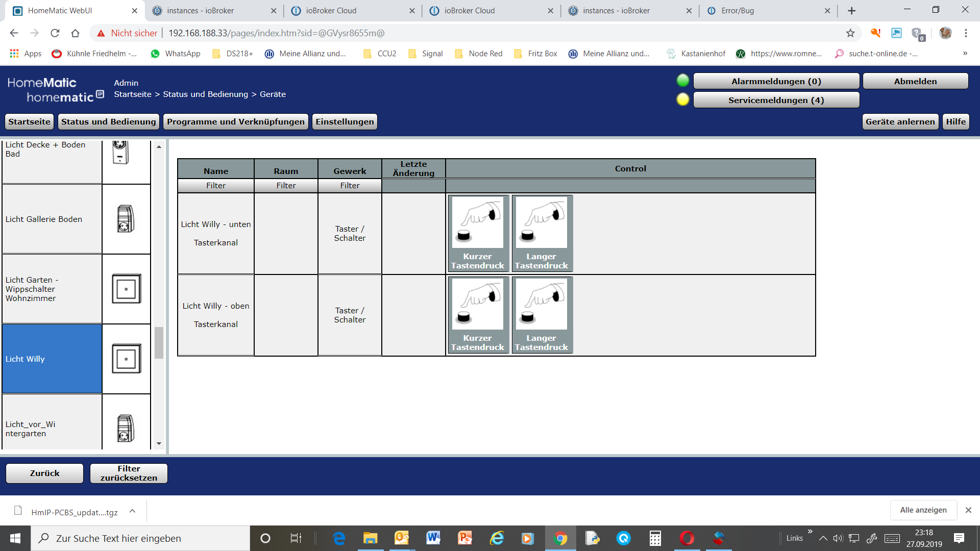The height and width of the screenshot is (551, 980).
Task: Select Licht Willy in the device list
Action: [x=52, y=359]
